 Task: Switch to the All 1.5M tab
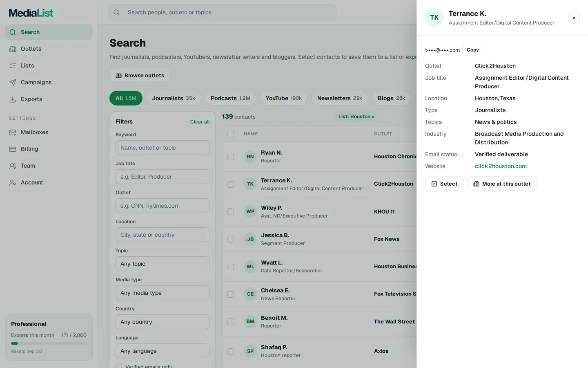pos(126,98)
